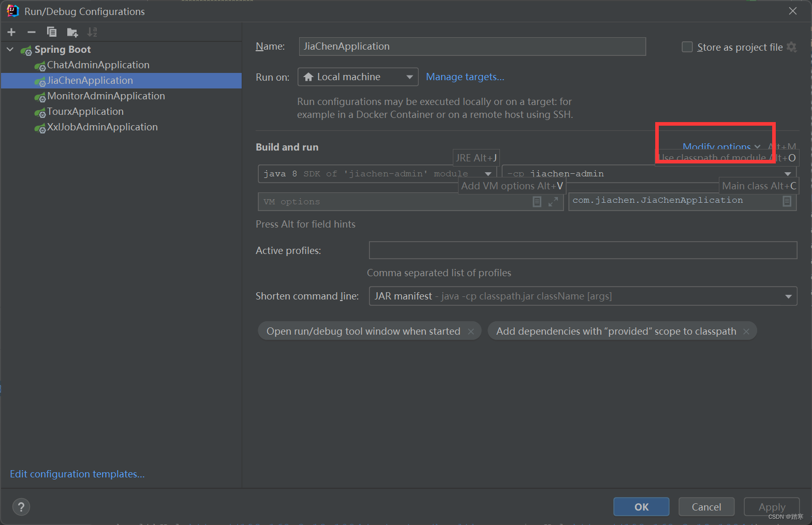Click the 'Press Alt for field hints' text
The image size is (812, 525).
[305, 224]
